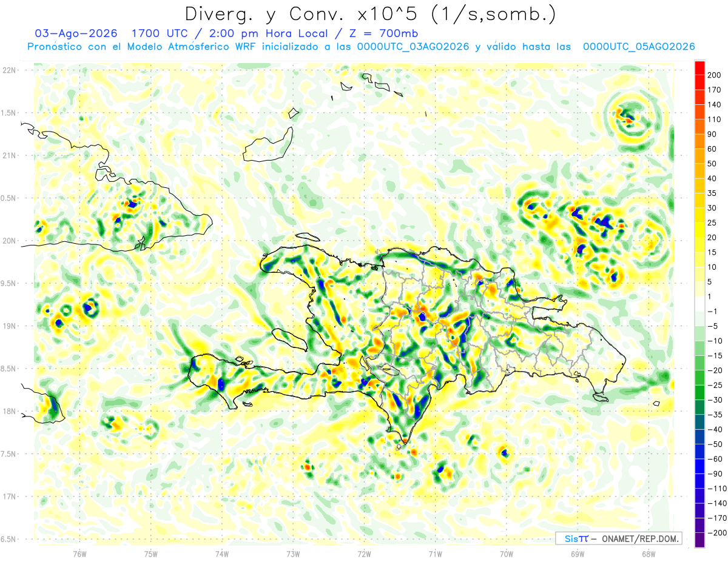Click the "75W" longitude label

click(150, 554)
